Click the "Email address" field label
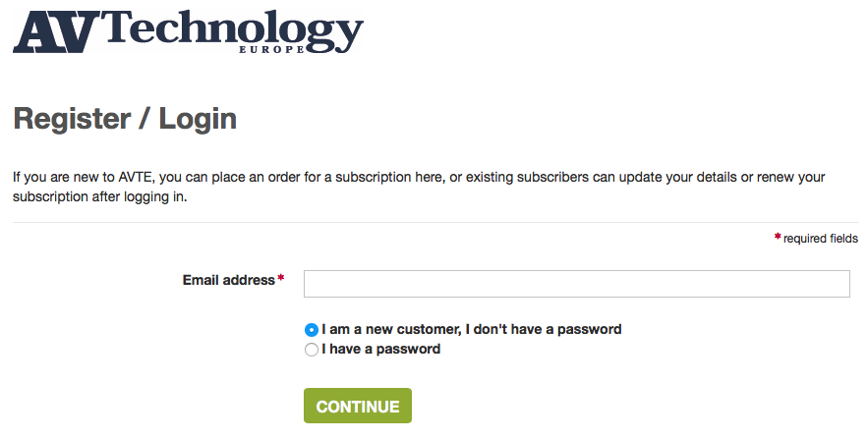Image resolution: width=868 pixels, height=439 pixels. (x=229, y=280)
